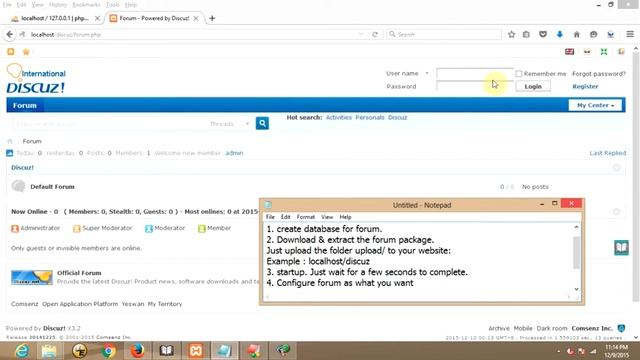Click the Notepad vertical scrollbar thumb

[x=576, y=252]
